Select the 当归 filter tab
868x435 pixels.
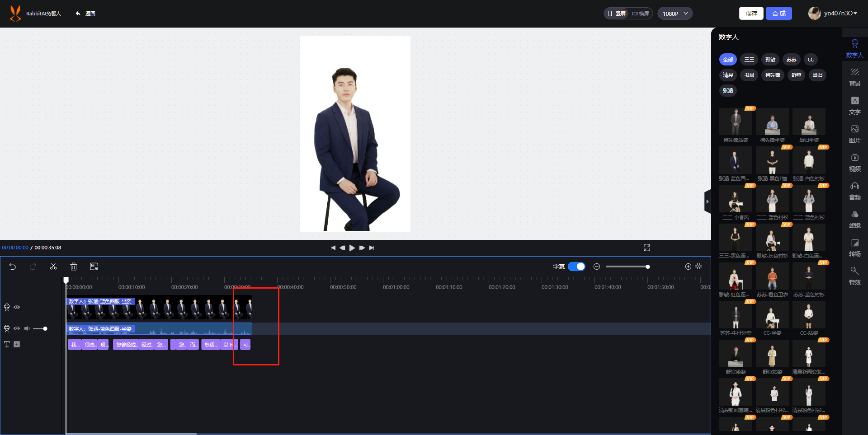click(817, 75)
